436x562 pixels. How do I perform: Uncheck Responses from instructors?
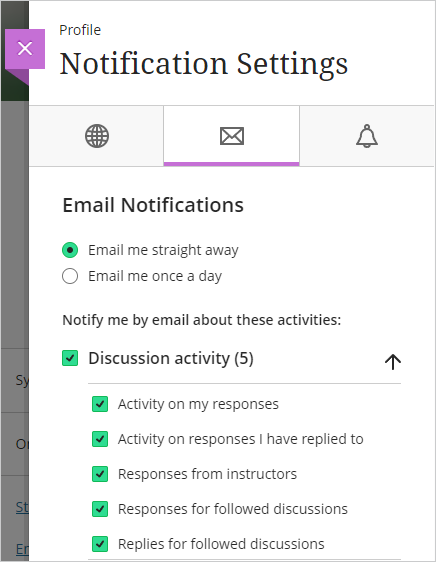point(100,474)
